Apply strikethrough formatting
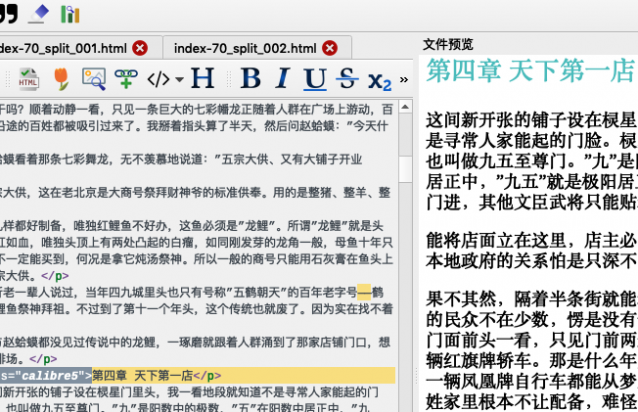 point(346,78)
